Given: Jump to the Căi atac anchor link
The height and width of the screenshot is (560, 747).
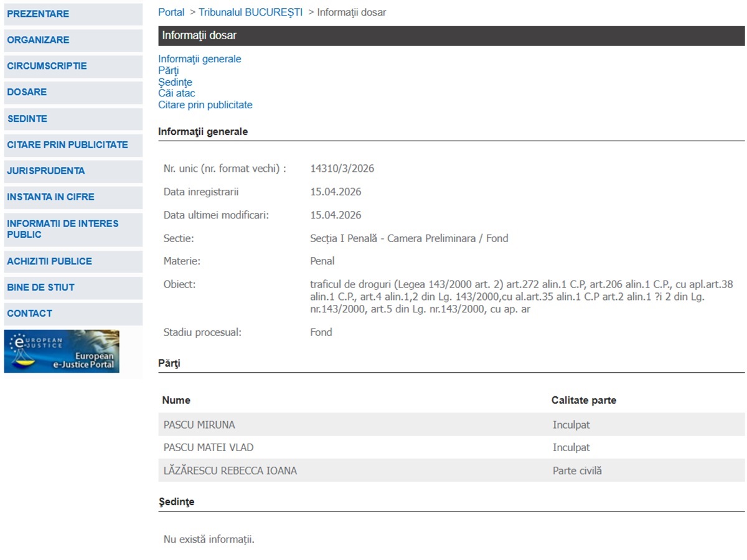Looking at the screenshot, I should [177, 93].
